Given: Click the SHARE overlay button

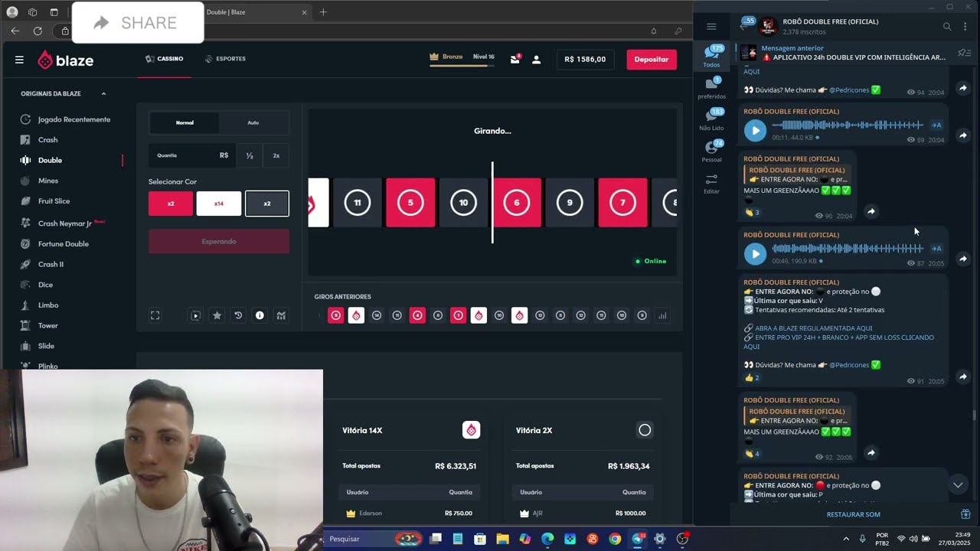Looking at the screenshot, I should (138, 23).
